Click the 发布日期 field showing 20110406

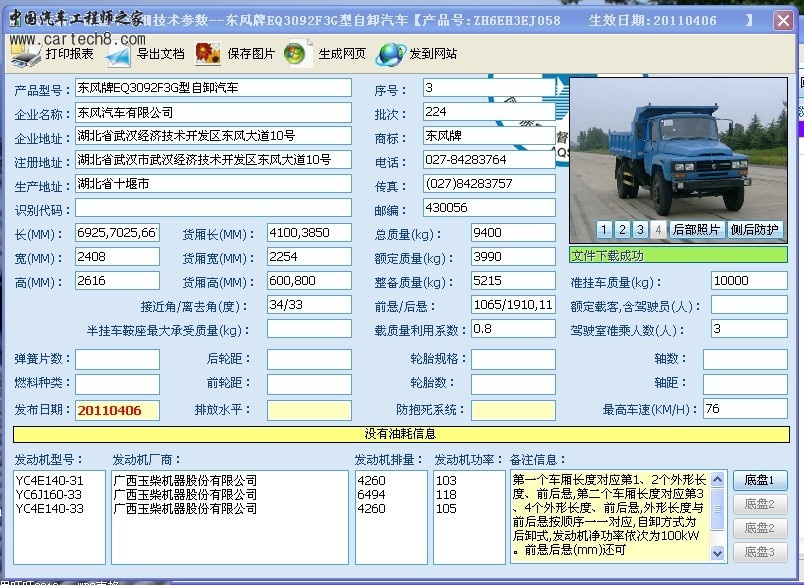[117, 410]
